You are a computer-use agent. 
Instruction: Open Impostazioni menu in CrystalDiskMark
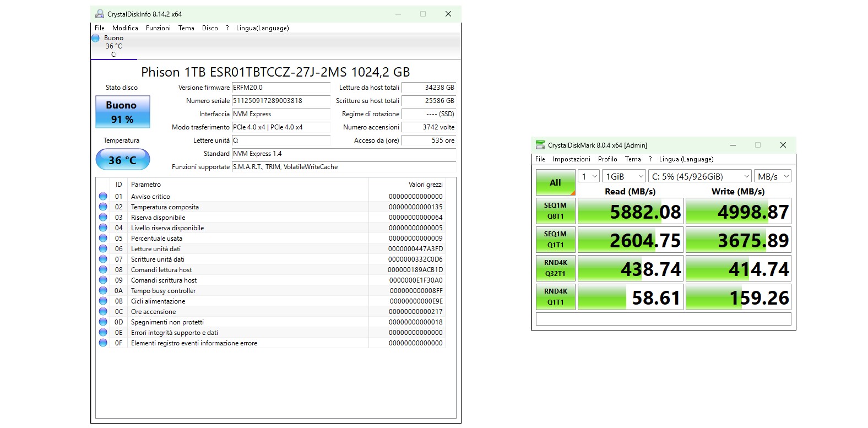click(571, 159)
